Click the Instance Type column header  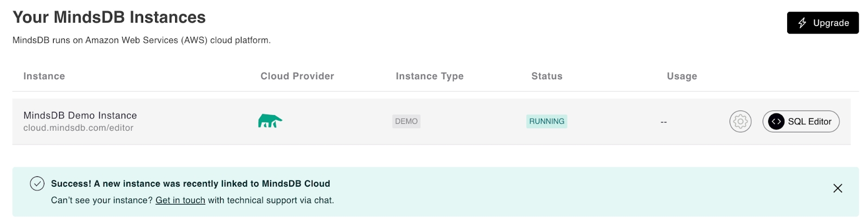pyautogui.click(x=430, y=77)
